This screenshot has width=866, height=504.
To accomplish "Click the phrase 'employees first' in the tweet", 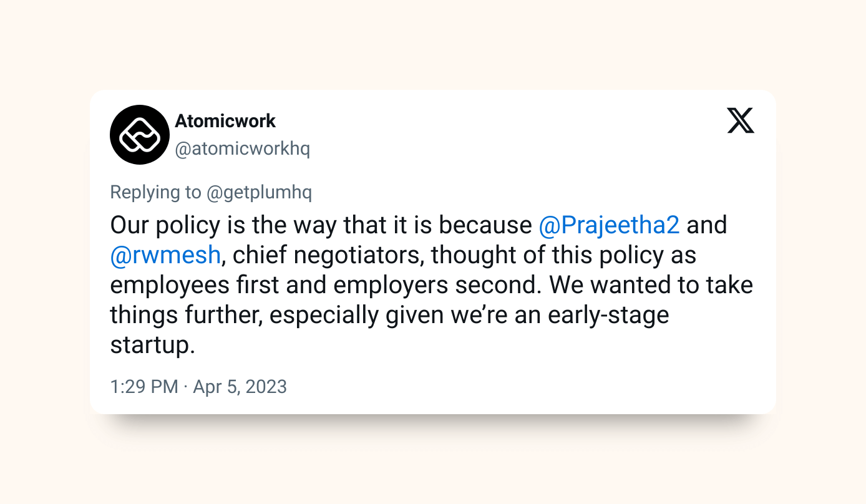I will tap(197, 285).
